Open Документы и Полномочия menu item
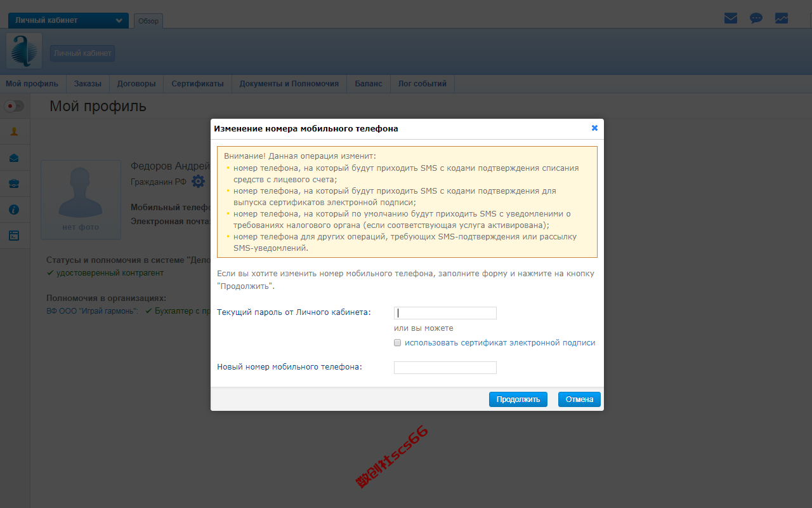Viewport: 812px width, 508px height. (x=289, y=84)
